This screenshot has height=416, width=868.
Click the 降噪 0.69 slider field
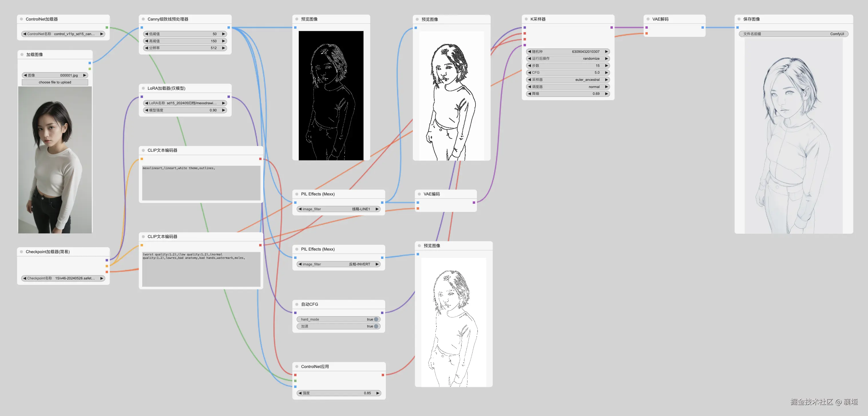point(568,93)
